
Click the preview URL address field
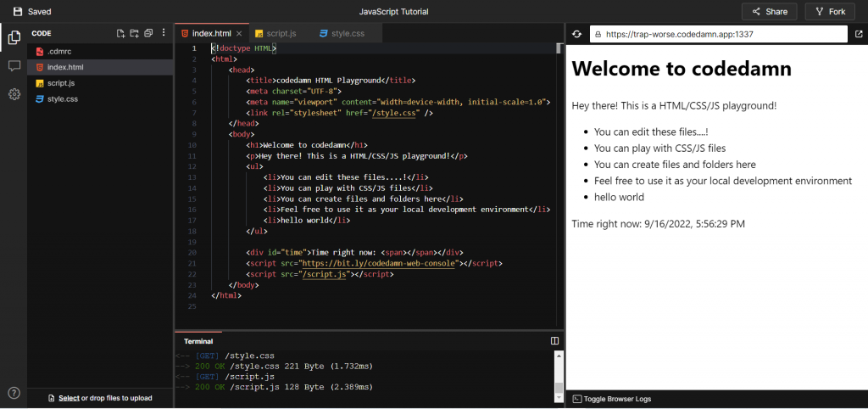pyautogui.click(x=719, y=34)
